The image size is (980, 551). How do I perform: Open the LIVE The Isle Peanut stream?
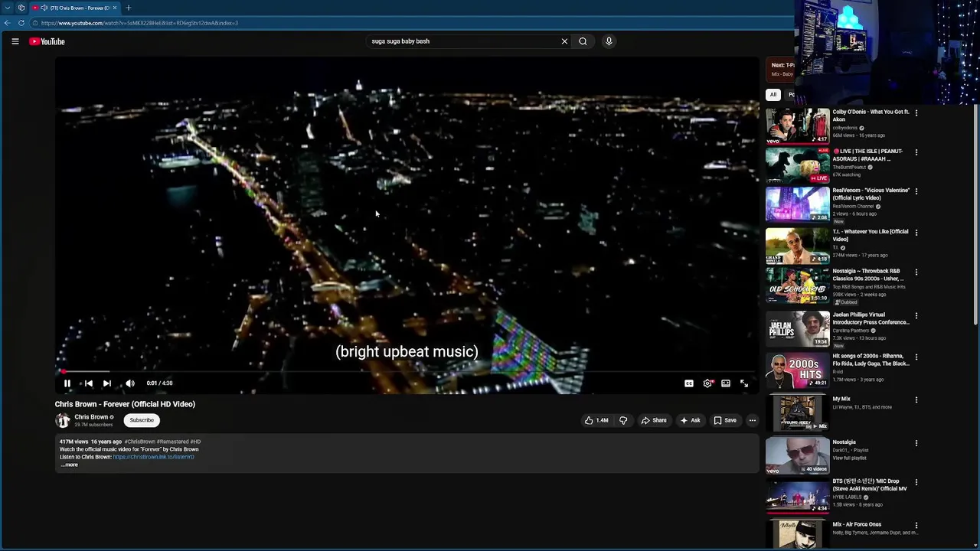click(x=797, y=165)
